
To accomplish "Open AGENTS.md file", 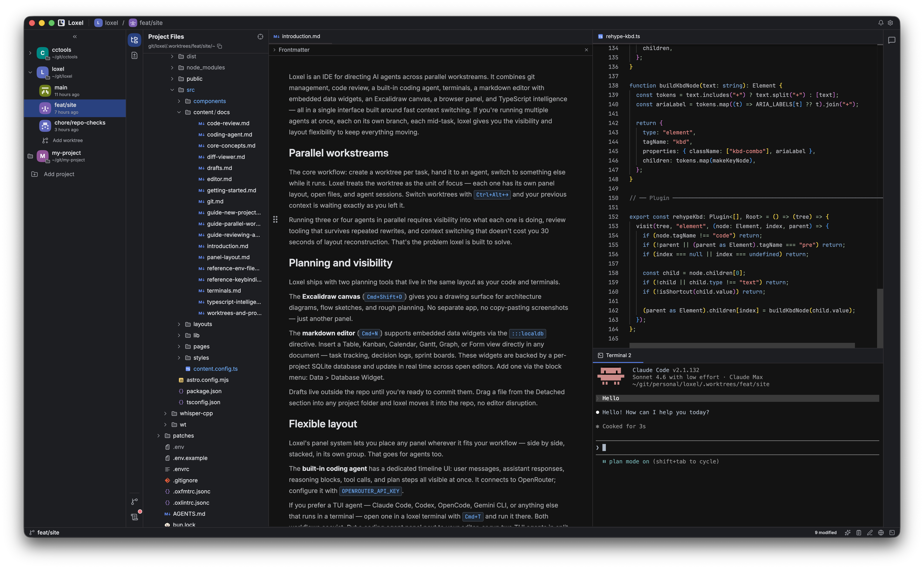I will point(189,514).
